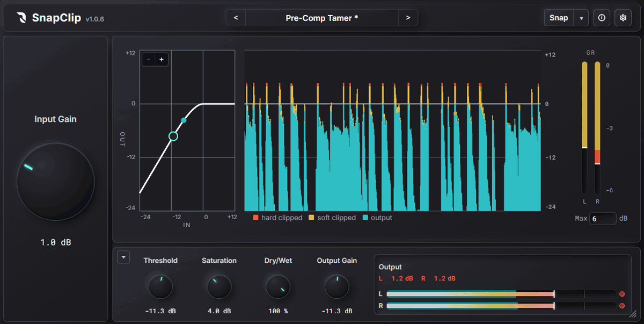Click the Dry/Wet knob
644x324 pixels.
pyautogui.click(x=278, y=286)
